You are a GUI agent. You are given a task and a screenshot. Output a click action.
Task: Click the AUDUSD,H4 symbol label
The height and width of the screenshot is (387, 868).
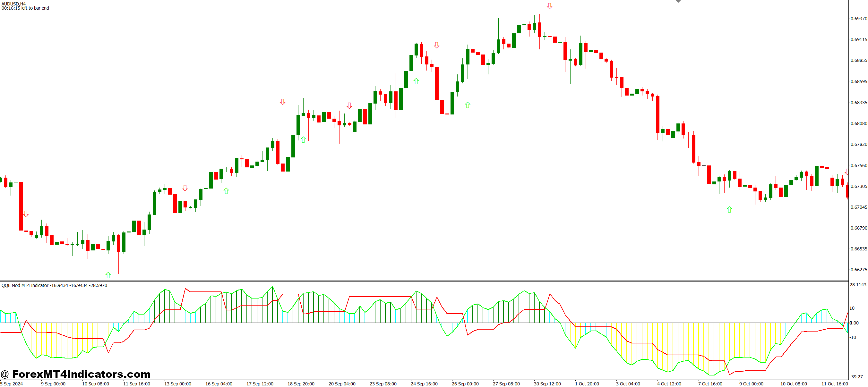(13, 4)
